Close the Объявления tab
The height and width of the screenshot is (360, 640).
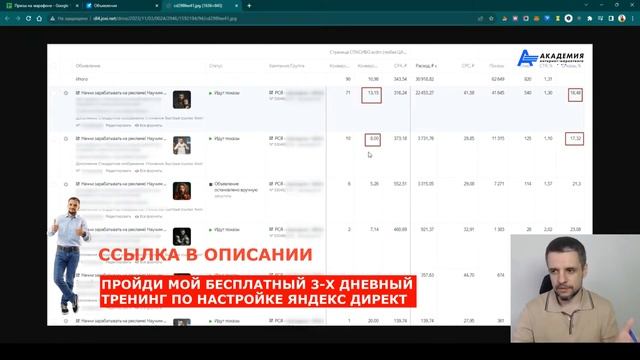tap(157, 6)
